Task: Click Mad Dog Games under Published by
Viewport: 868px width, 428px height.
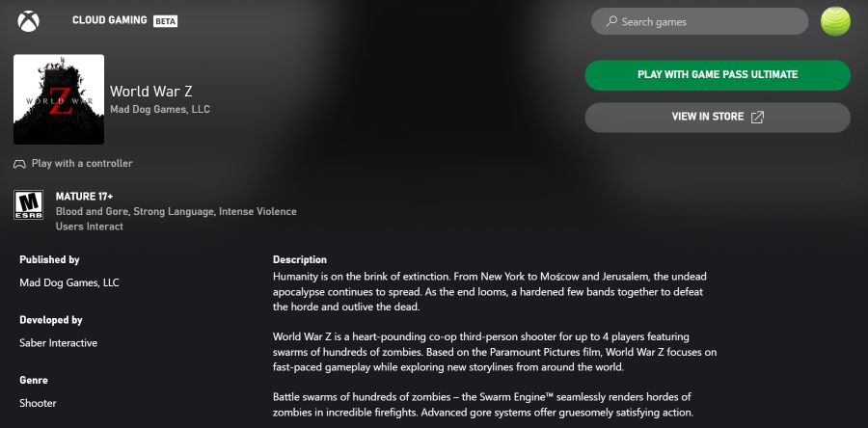Action: point(69,283)
